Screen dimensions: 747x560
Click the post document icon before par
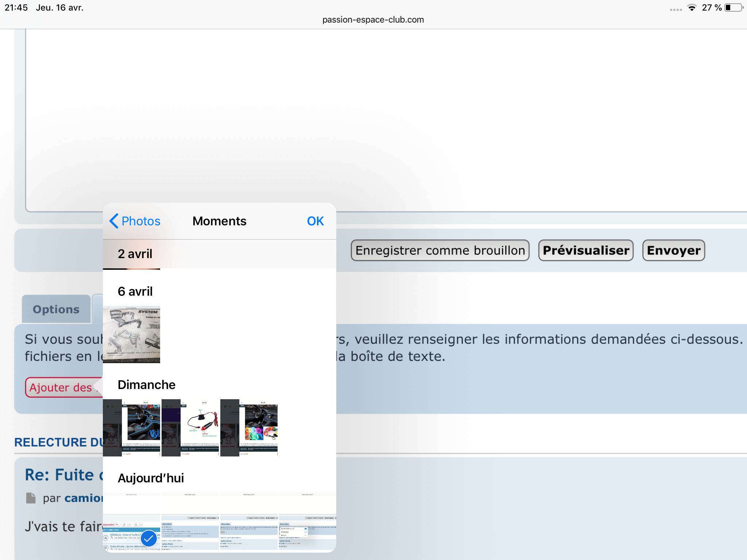pos(31,498)
